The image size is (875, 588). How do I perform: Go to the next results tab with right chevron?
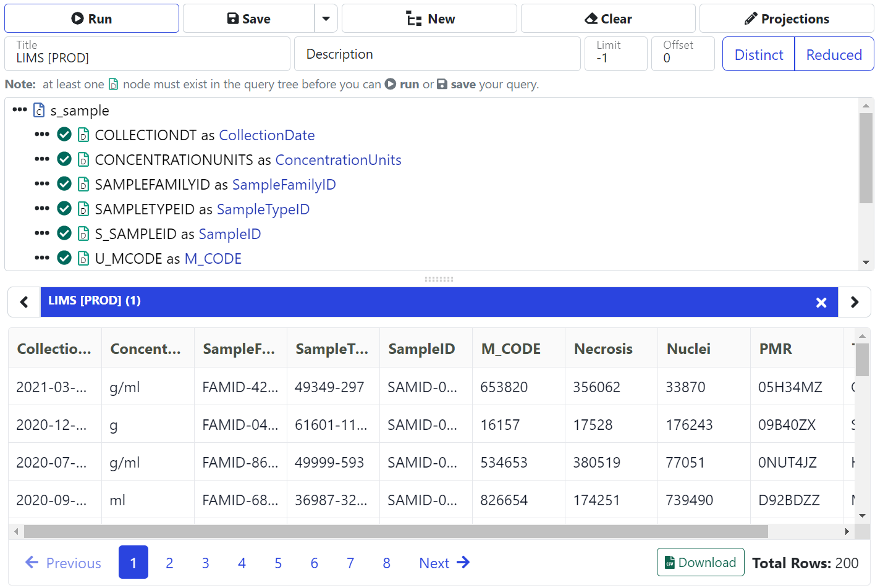(x=854, y=302)
